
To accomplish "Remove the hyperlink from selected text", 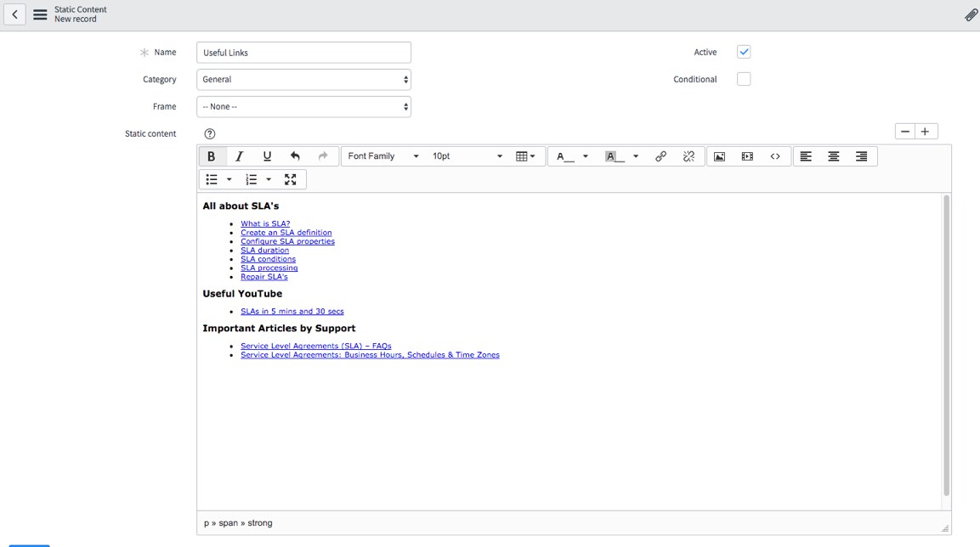I will tap(688, 155).
